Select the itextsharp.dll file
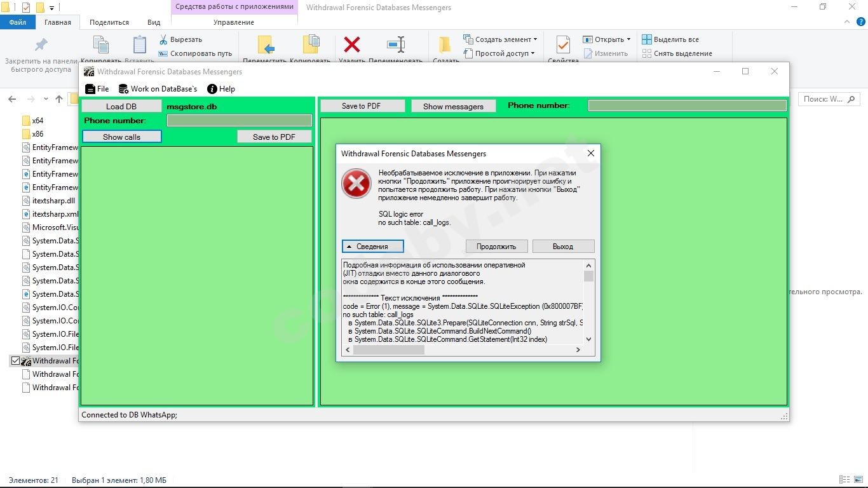Viewport: 868px width, 488px height. pyautogui.click(x=50, y=201)
